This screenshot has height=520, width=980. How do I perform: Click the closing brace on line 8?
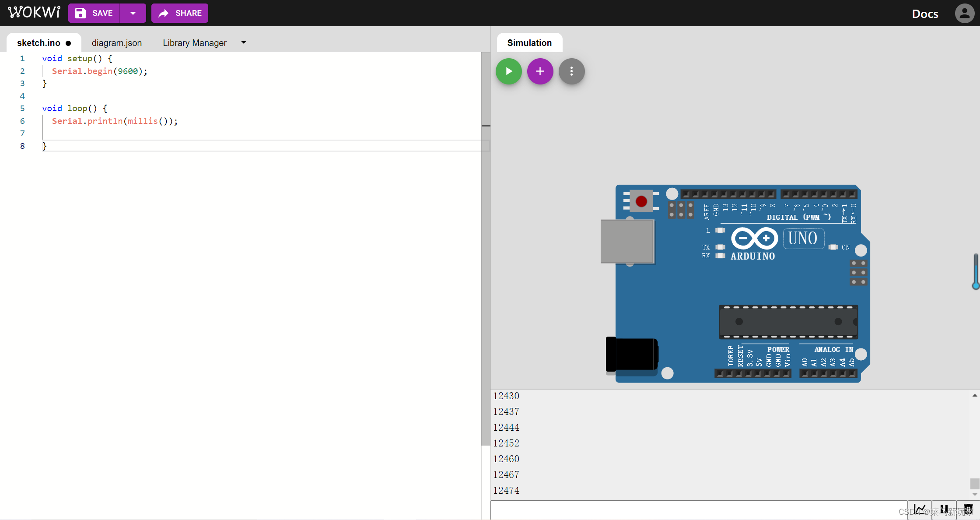tap(44, 146)
